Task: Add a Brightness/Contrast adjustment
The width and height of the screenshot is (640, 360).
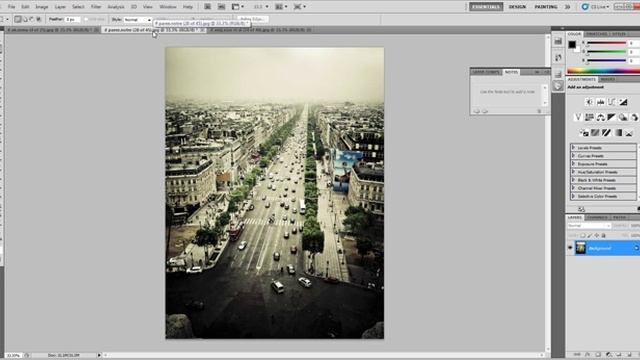Action: point(589,102)
